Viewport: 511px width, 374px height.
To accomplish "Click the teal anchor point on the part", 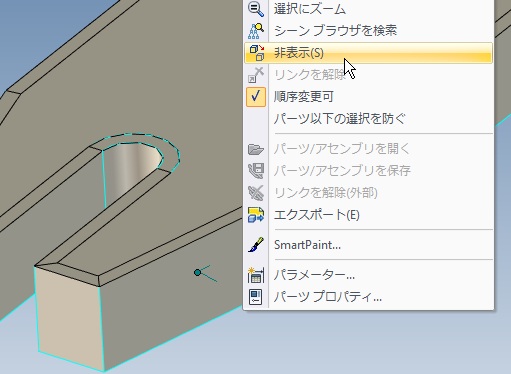I will point(197,273).
